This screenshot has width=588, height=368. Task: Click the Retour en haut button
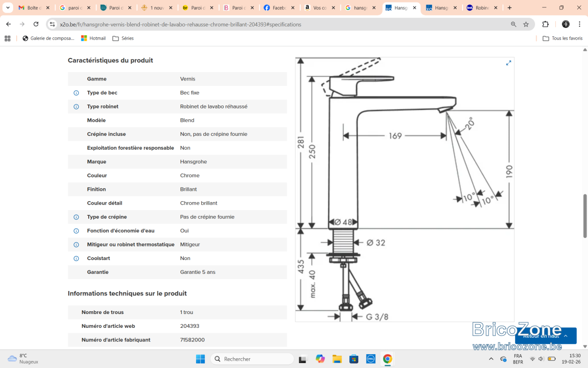click(x=546, y=336)
